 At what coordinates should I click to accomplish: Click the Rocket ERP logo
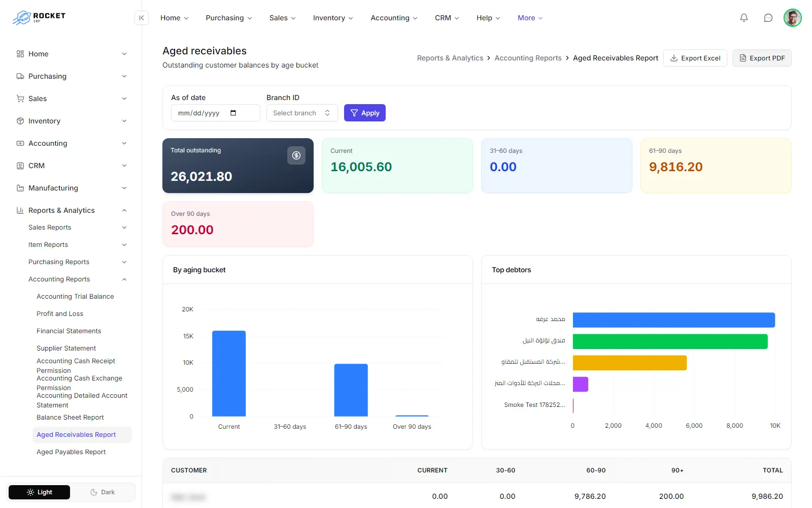pyautogui.click(x=39, y=17)
